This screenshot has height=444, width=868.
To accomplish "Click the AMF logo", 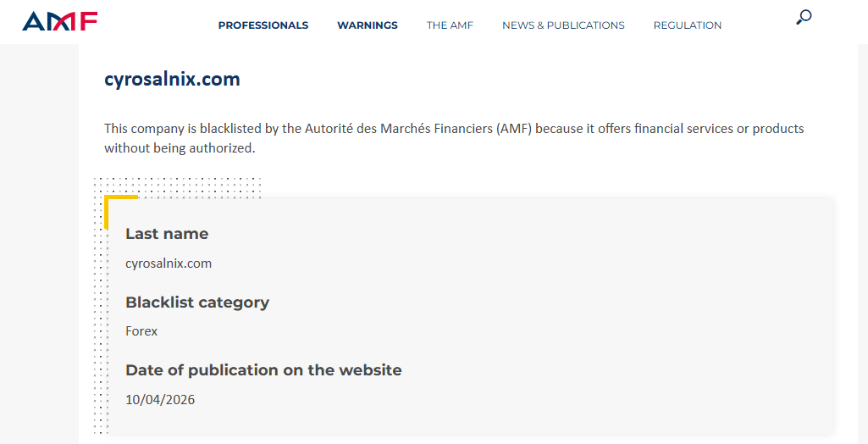I will tap(60, 21).
